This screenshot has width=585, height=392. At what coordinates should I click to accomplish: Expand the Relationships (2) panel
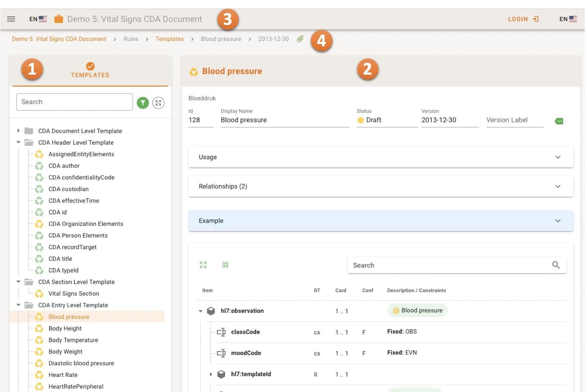[381, 187]
